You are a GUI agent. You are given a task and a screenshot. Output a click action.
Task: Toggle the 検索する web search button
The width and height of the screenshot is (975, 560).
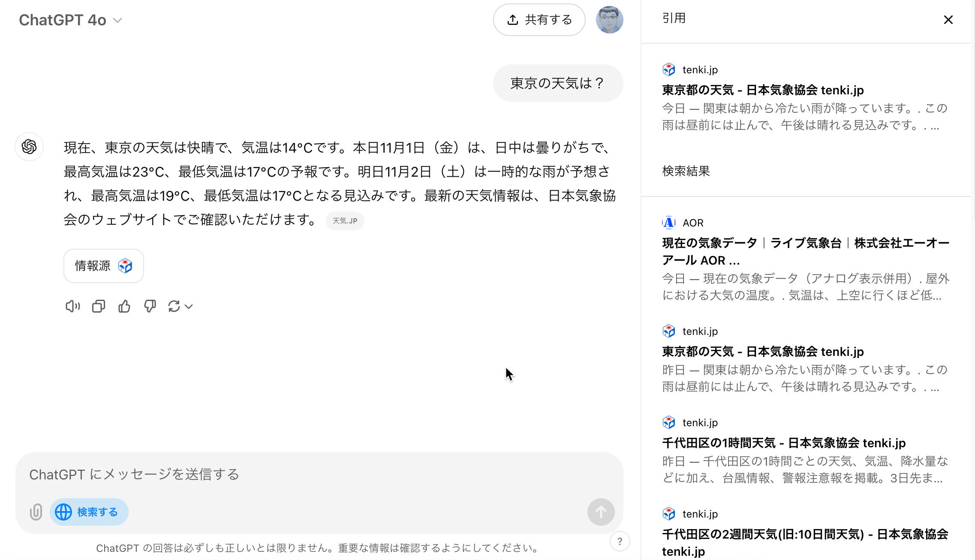tap(89, 512)
